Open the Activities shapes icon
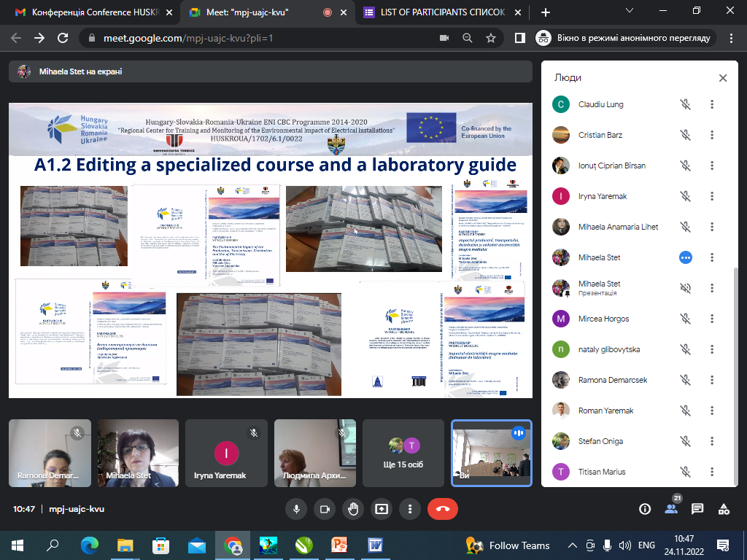Viewport: 747px width, 560px height. [x=724, y=509]
